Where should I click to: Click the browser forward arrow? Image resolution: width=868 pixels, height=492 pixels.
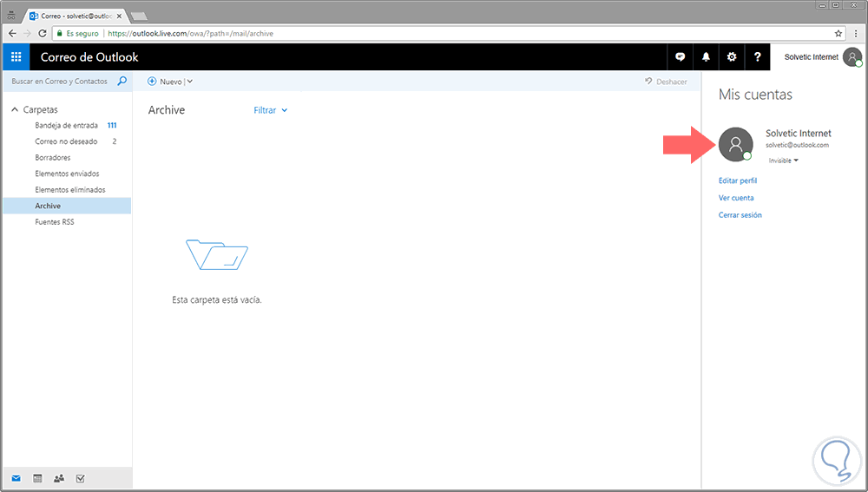click(x=27, y=33)
